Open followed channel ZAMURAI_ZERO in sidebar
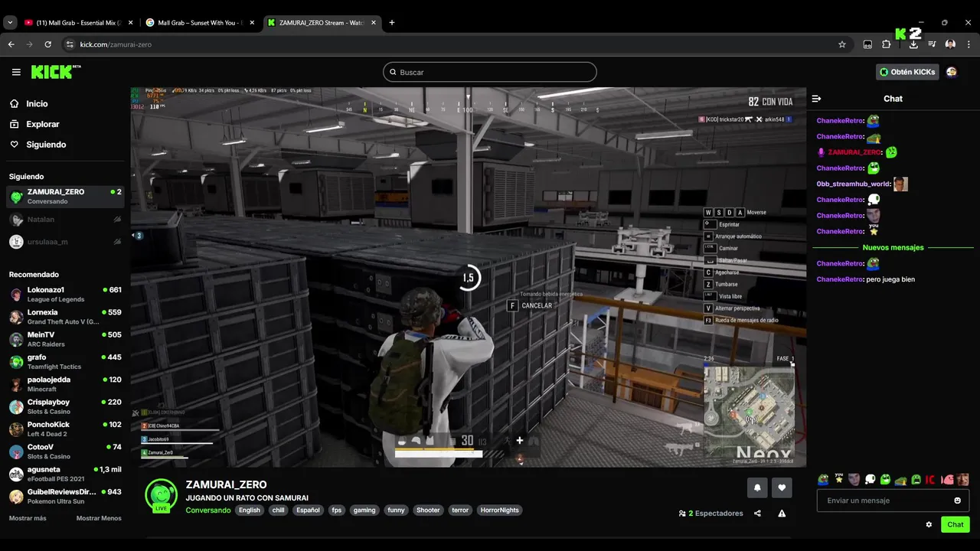This screenshot has height=551, width=980. click(65, 197)
